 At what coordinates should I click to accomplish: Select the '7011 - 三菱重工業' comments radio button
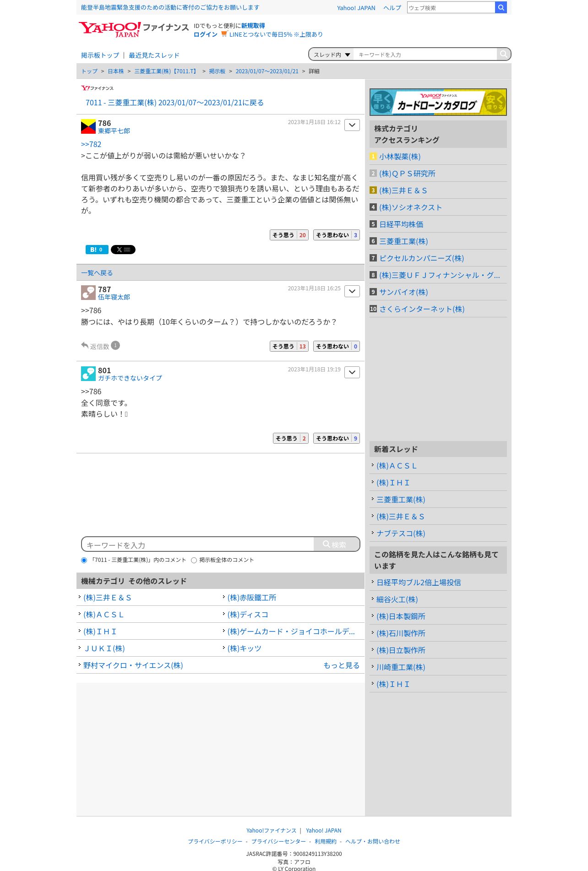click(84, 560)
